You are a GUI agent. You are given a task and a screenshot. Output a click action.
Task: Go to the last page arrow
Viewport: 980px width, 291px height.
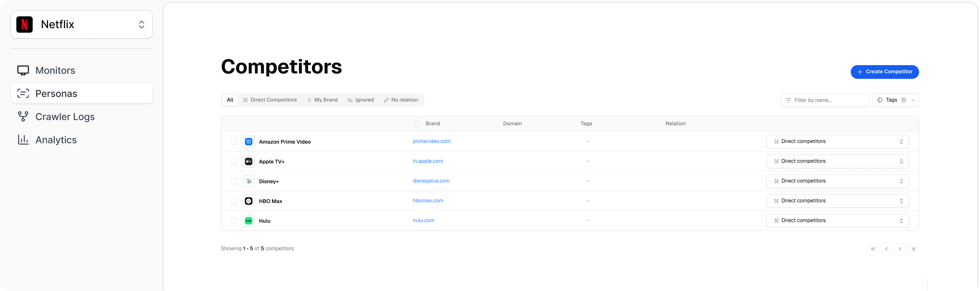point(913,249)
